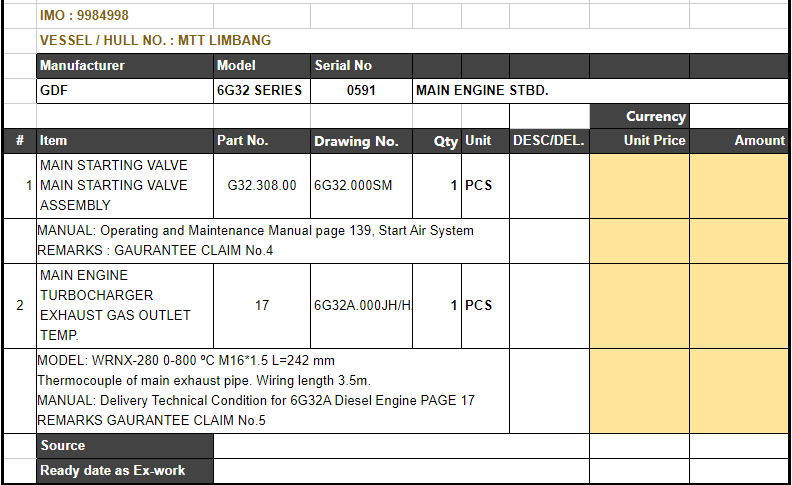Click the DESC/DEL. column header
The height and width of the screenshot is (485, 792).
pos(548,141)
